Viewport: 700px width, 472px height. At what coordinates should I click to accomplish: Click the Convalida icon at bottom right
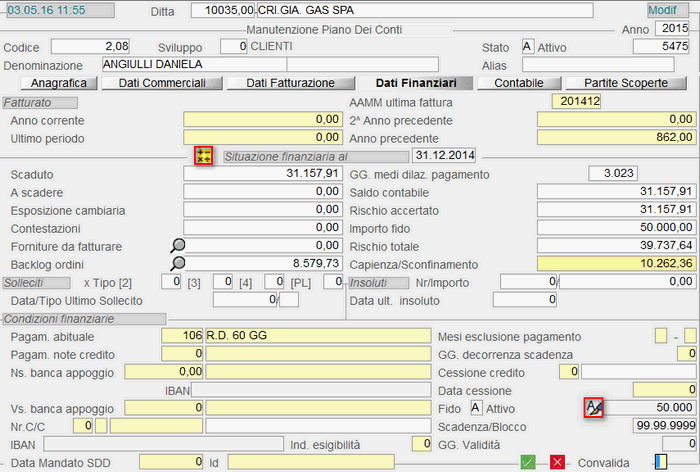tap(660, 462)
